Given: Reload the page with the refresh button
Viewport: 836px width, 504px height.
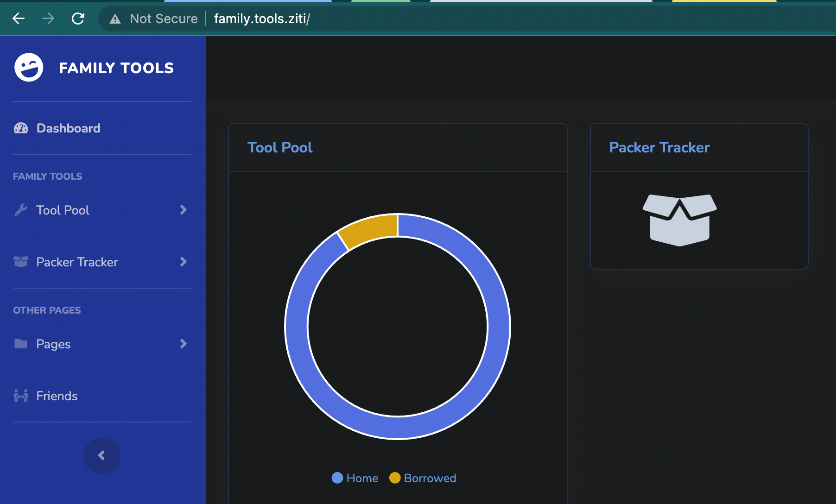Looking at the screenshot, I should click(78, 19).
